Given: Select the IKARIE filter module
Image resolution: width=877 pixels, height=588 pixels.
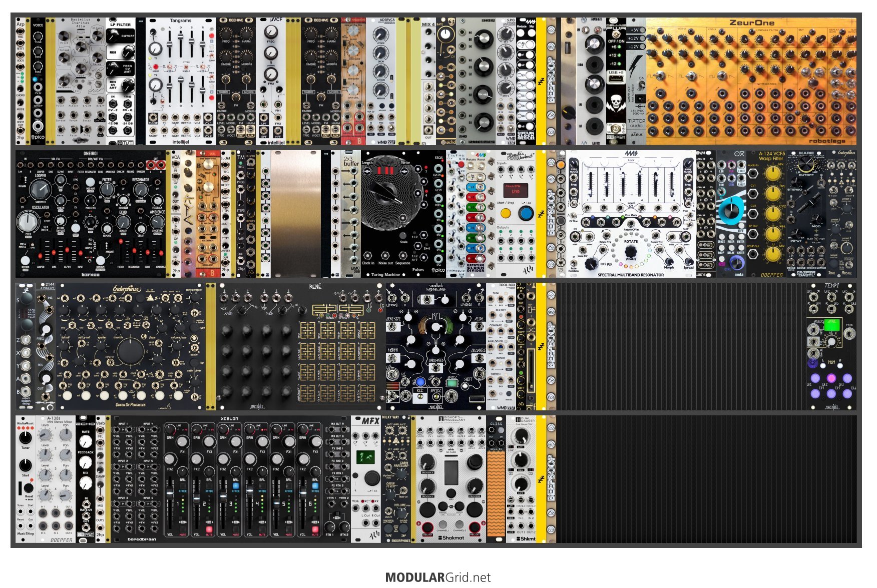Looking at the screenshot, I should [x=806, y=214].
